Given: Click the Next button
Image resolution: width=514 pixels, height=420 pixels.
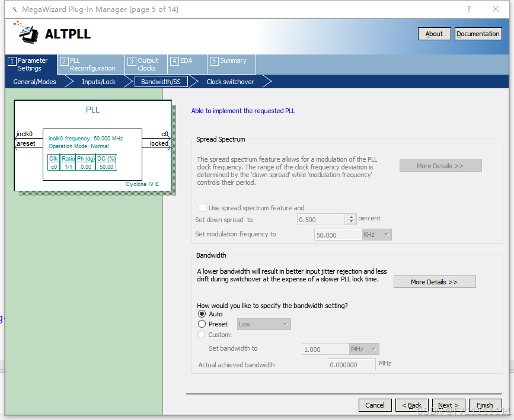Looking at the screenshot, I should coord(448,405).
